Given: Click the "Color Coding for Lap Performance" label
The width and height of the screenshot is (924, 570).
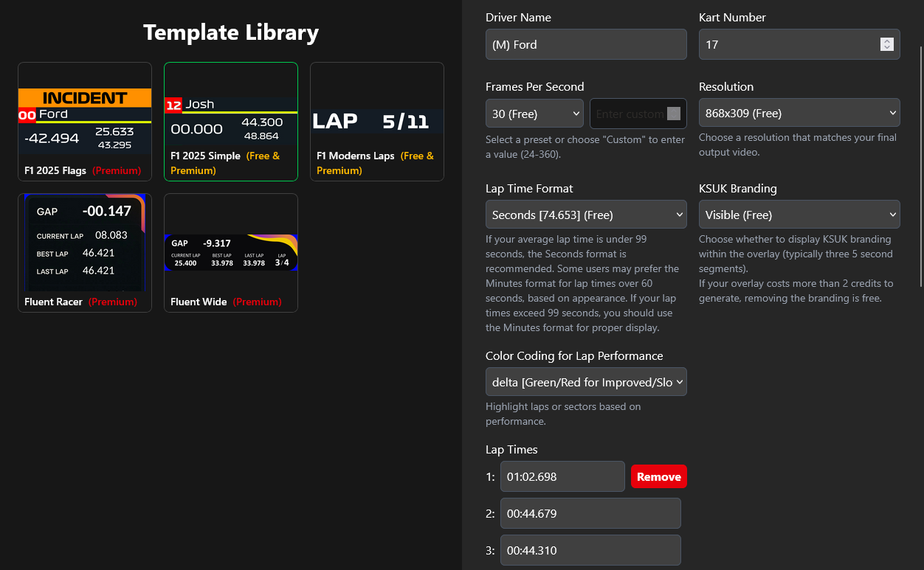Looking at the screenshot, I should (x=574, y=355).
